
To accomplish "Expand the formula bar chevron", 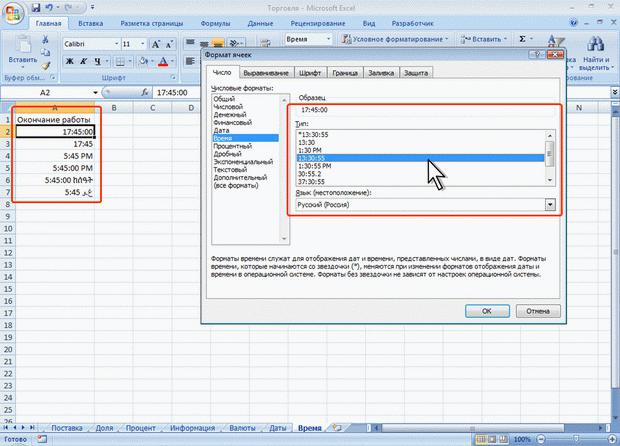I will (x=615, y=92).
